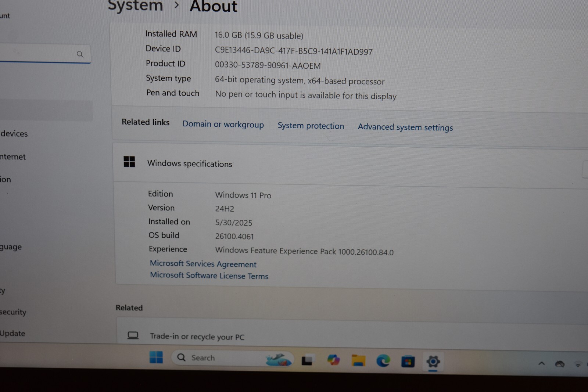This screenshot has height=392, width=588.
Task: Open Advanced system settings link
Action: tap(405, 127)
